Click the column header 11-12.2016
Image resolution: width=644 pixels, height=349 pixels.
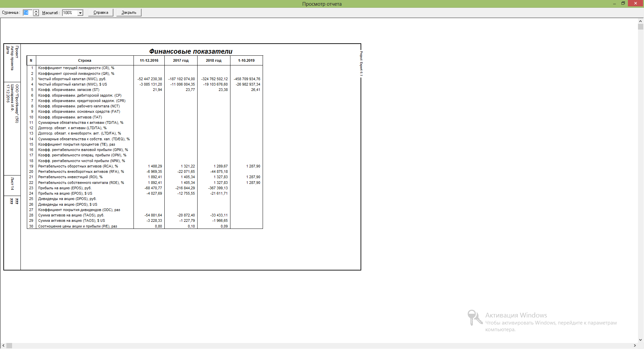click(x=149, y=60)
